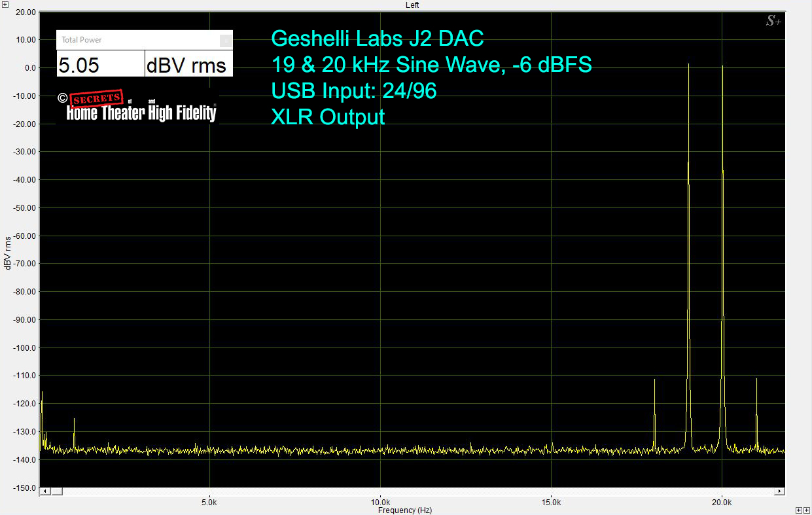Click the frequency scrollbar's left arrow button
812x515 pixels.
click(x=45, y=491)
